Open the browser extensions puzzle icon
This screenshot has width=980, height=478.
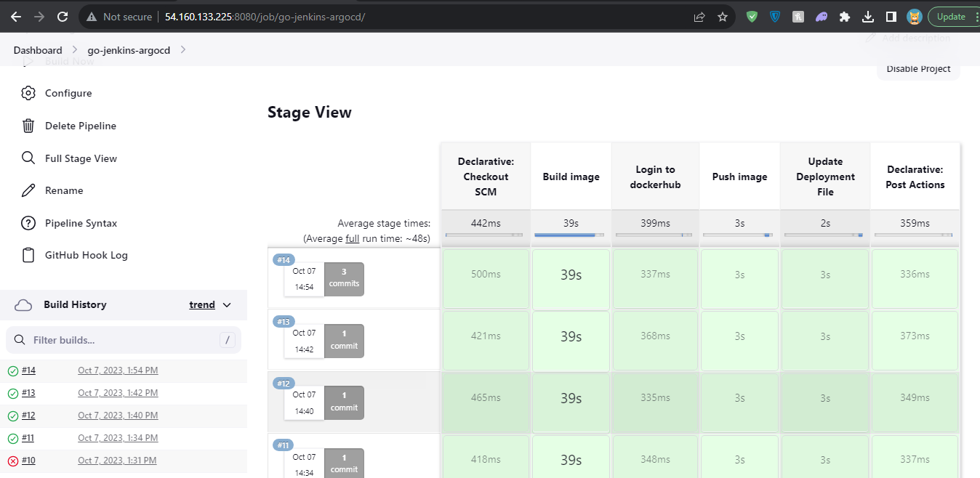844,17
